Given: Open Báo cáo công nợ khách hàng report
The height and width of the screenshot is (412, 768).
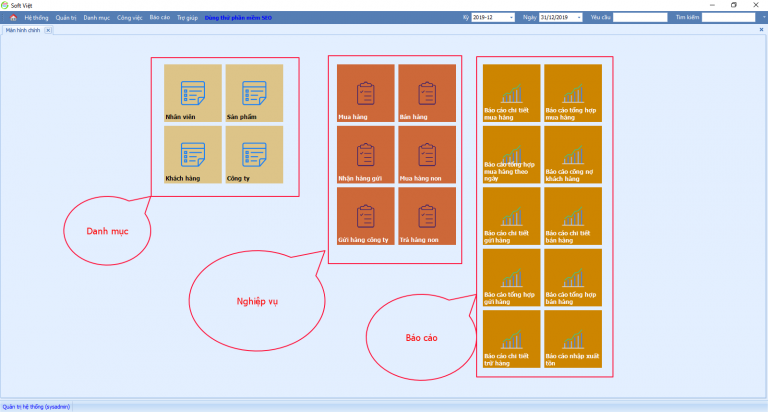Looking at the screenshot, I should tap(573, 155).
